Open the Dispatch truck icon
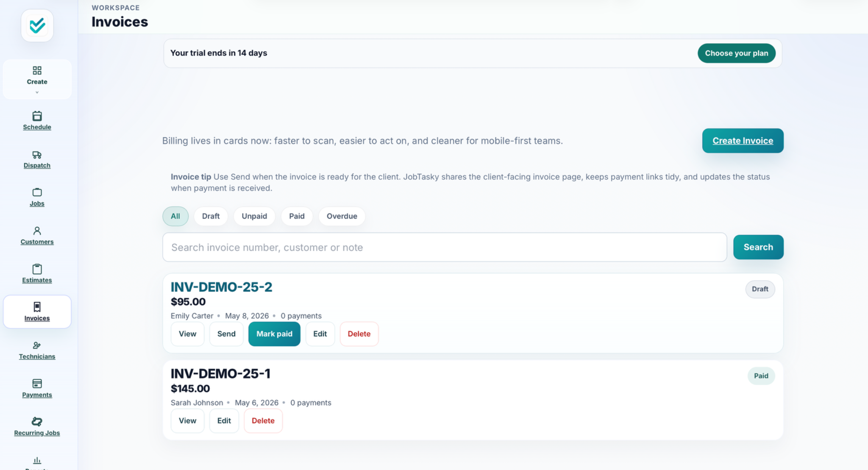Screen dimensions: 868x470 [x=37, y=155]
